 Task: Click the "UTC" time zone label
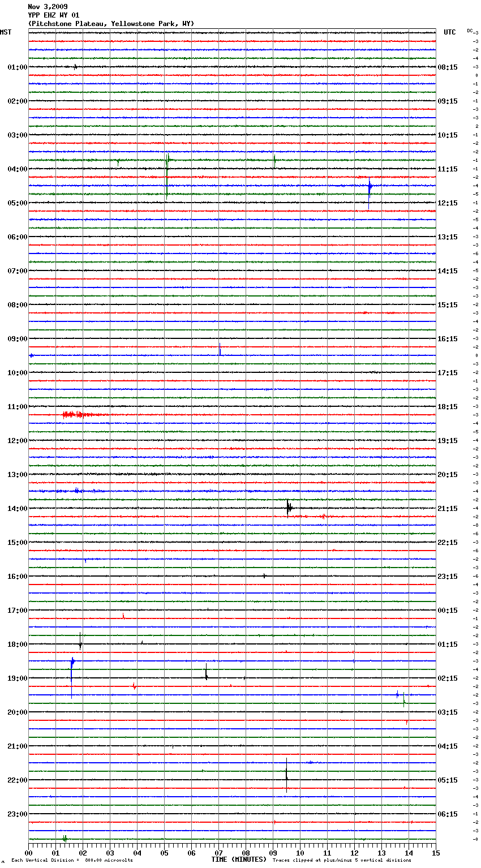450,32
